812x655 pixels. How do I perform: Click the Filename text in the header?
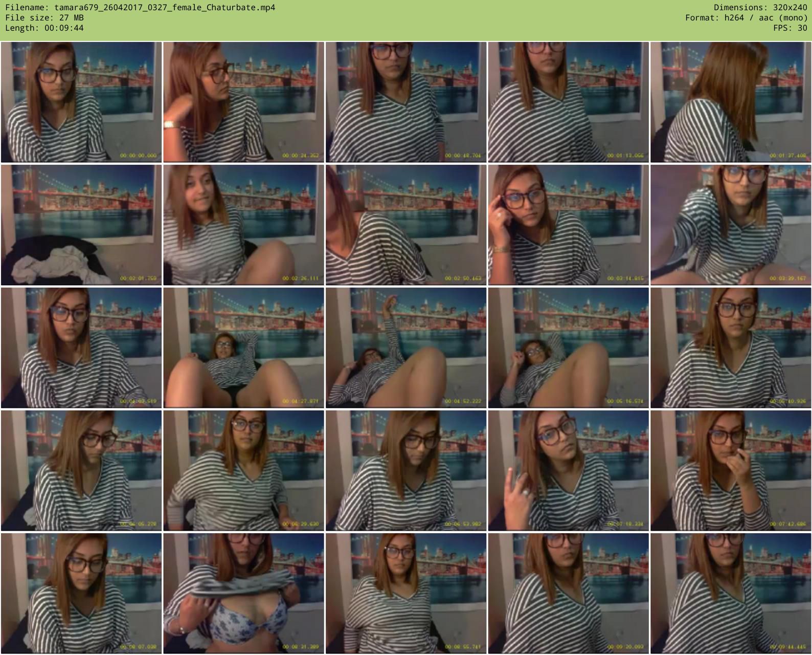pos(140,8)
